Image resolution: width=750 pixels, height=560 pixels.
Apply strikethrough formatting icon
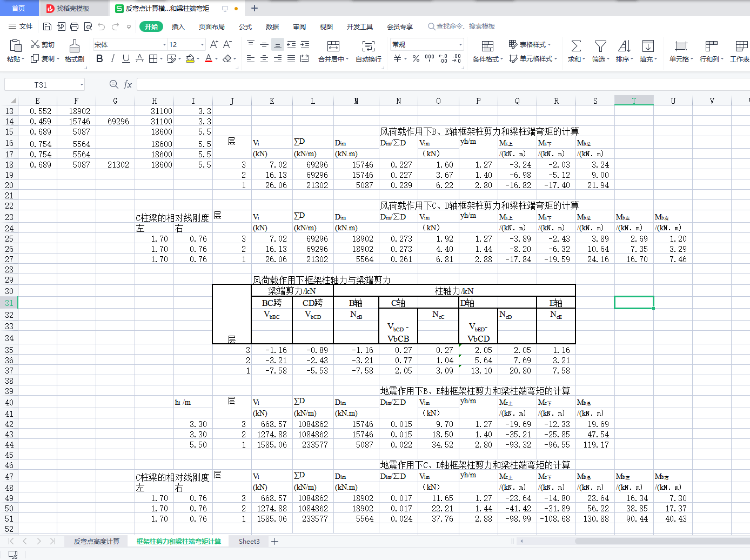click(139, 58)
